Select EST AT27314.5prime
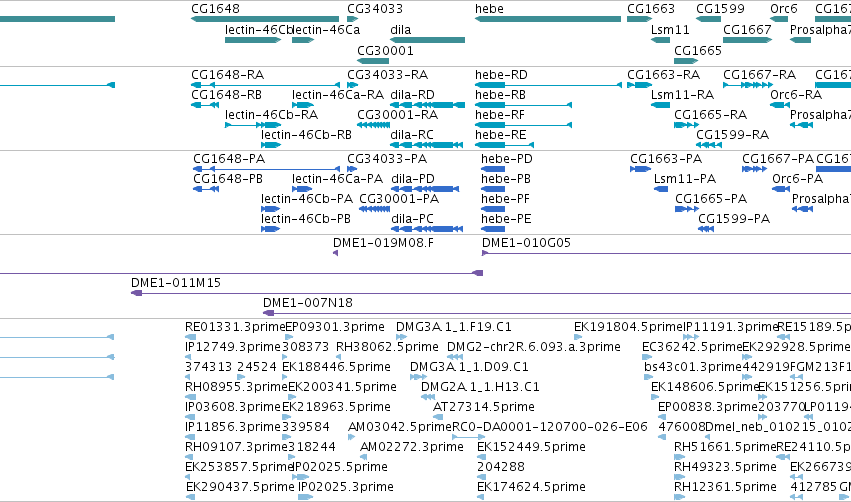Viewport: 851px width, 502px height. tap(484, 408)
